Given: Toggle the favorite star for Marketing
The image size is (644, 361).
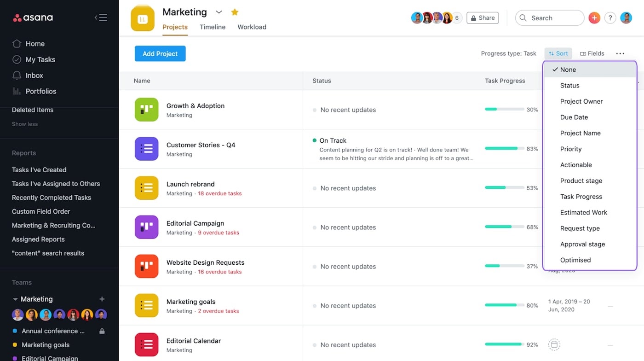Looking at the screenshot, I should pyautogui.click(x=235, y=12).
